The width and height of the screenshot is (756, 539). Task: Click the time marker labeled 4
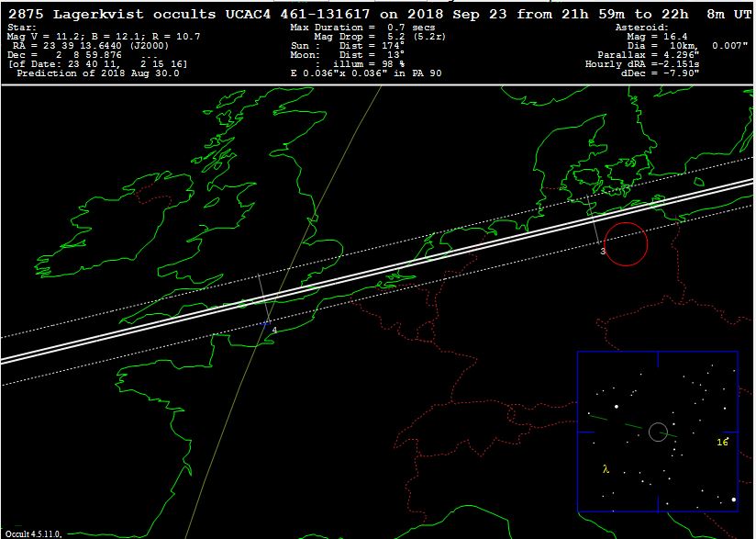(274, 330)
